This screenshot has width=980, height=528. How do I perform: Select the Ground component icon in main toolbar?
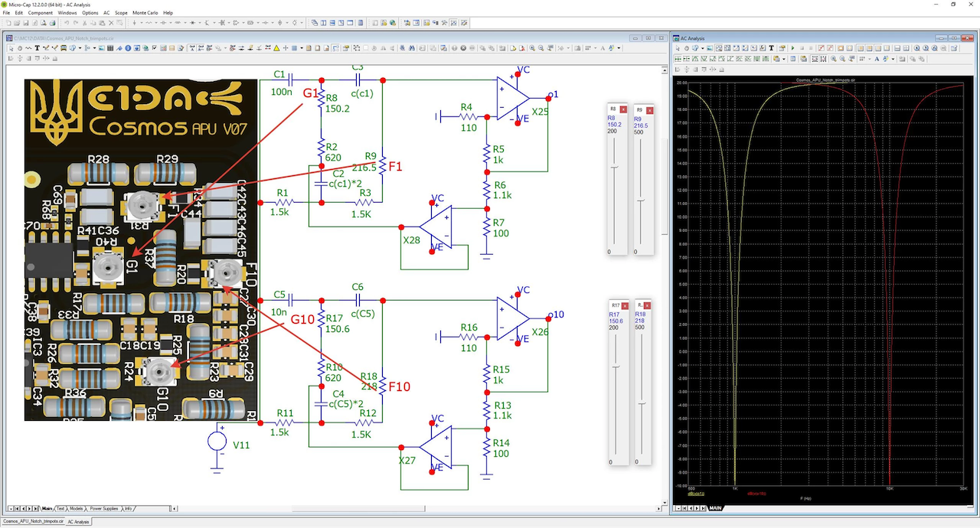coord(134,23)
